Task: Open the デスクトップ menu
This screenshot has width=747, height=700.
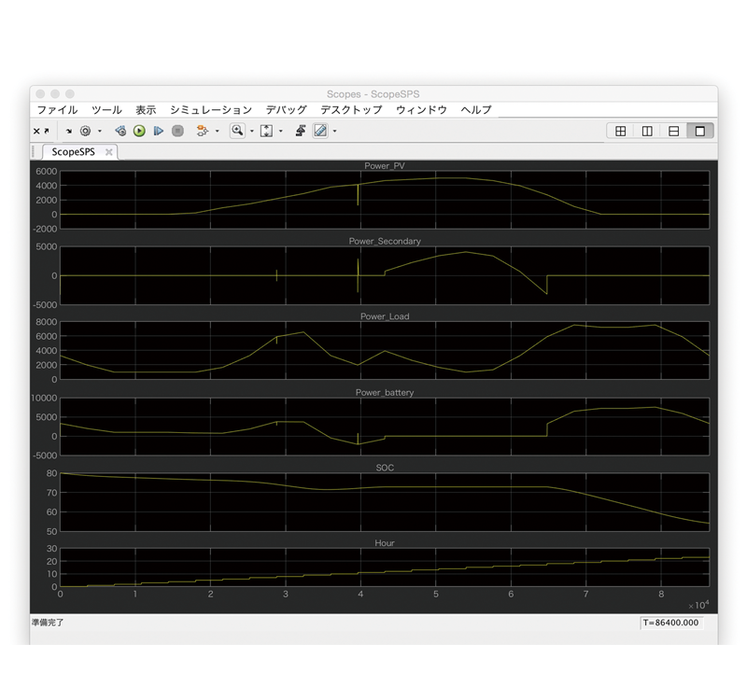Action: tap(352, 110)
